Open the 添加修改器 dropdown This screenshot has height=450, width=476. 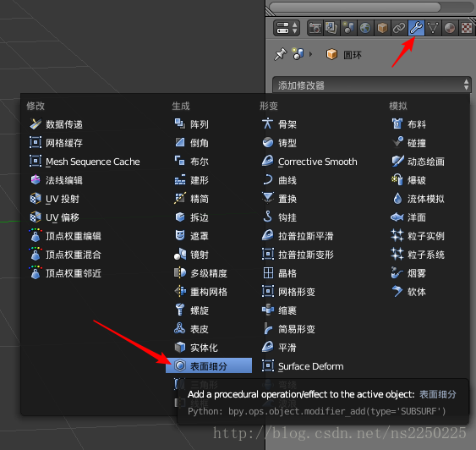pos(372,85)
